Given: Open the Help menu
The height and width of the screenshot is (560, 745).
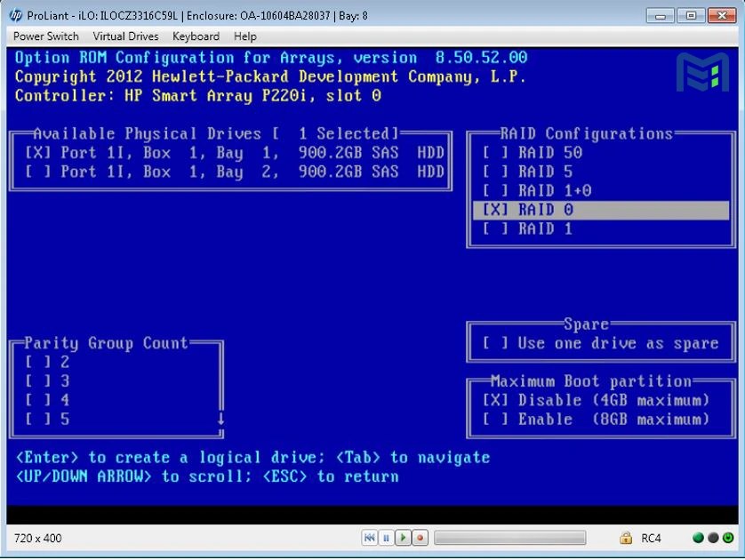Looking at the screenshot, I should pyautogui.click(x=244, y=36).
